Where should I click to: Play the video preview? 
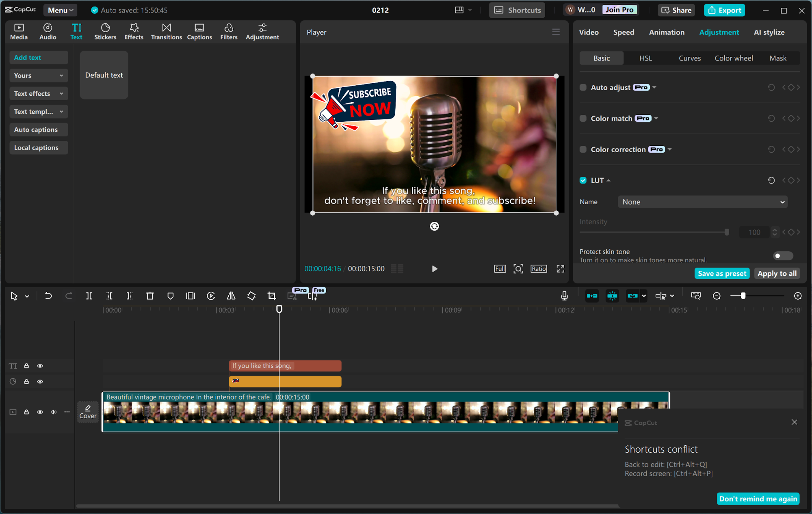pos(434,269)
